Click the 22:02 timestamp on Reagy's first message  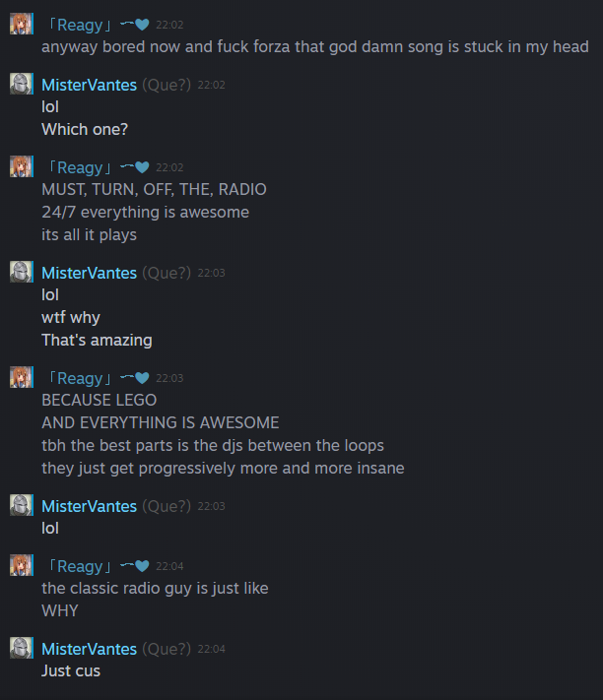[169, 25]
